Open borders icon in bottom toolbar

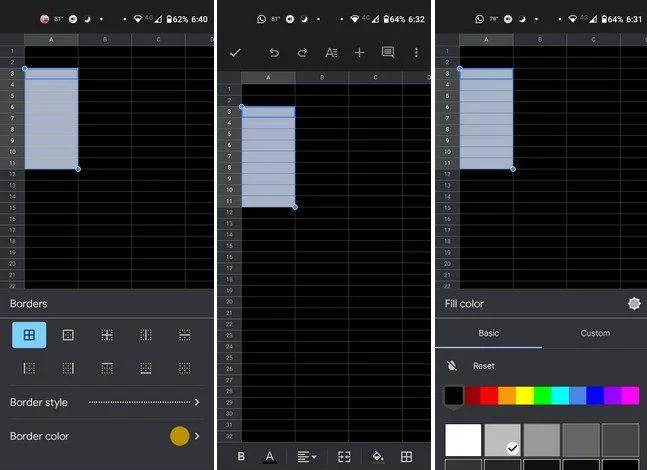pyautogui.click(x=406, y=456)
